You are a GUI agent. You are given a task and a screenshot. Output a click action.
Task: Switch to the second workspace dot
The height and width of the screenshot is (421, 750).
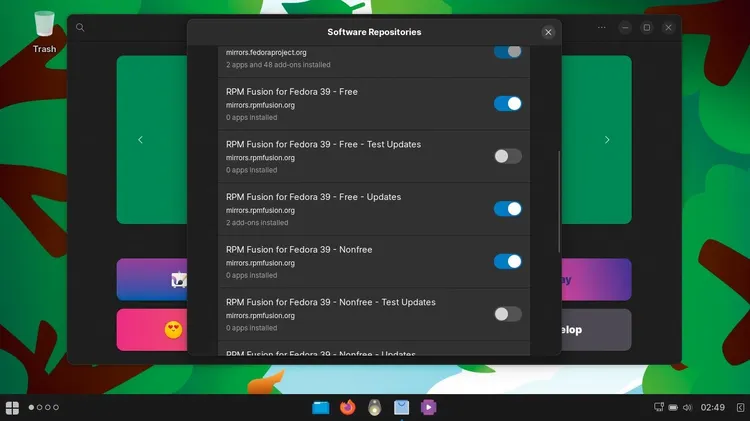(x=40, y=408)
